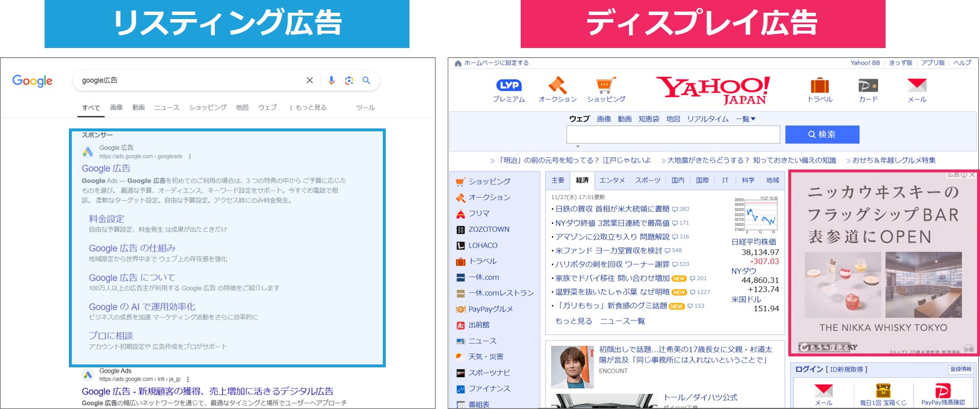Select Google すべて tab
The height and width of the screenshot is (409, 980).
pyautogui.click(x=91, y=108)
